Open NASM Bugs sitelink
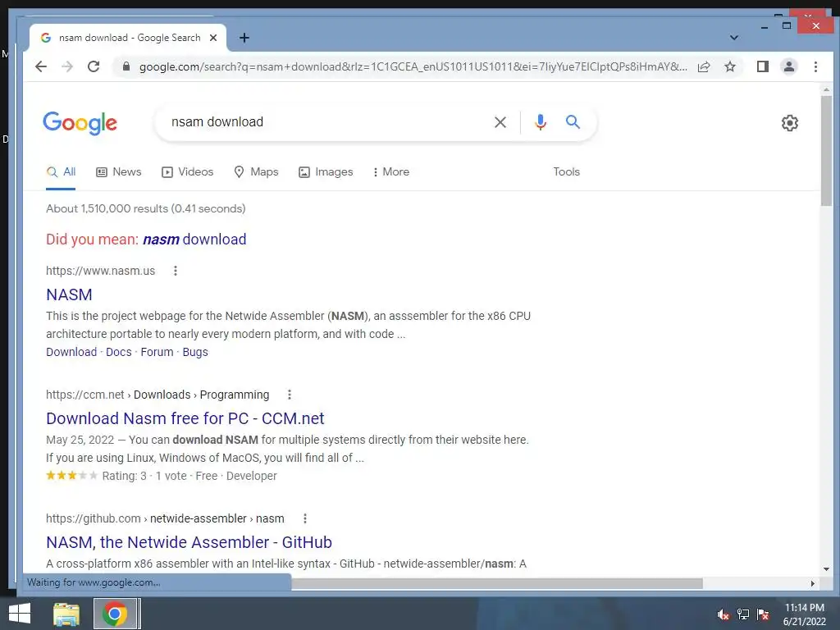 tap(195, 352)
